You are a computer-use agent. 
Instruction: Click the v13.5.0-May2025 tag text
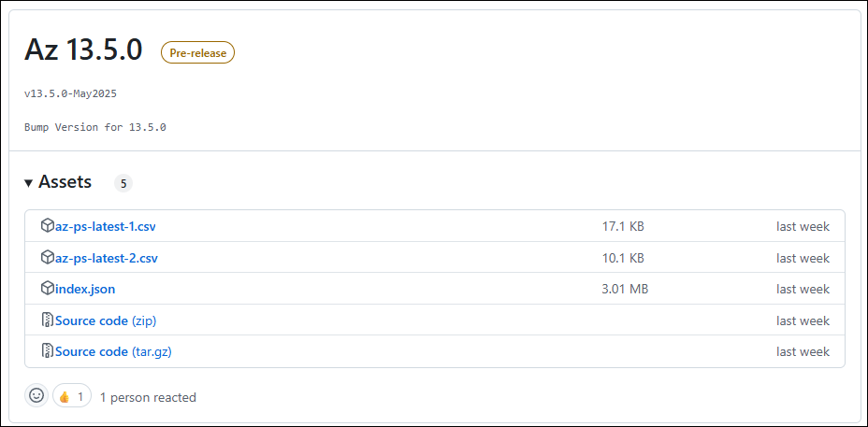70,93
